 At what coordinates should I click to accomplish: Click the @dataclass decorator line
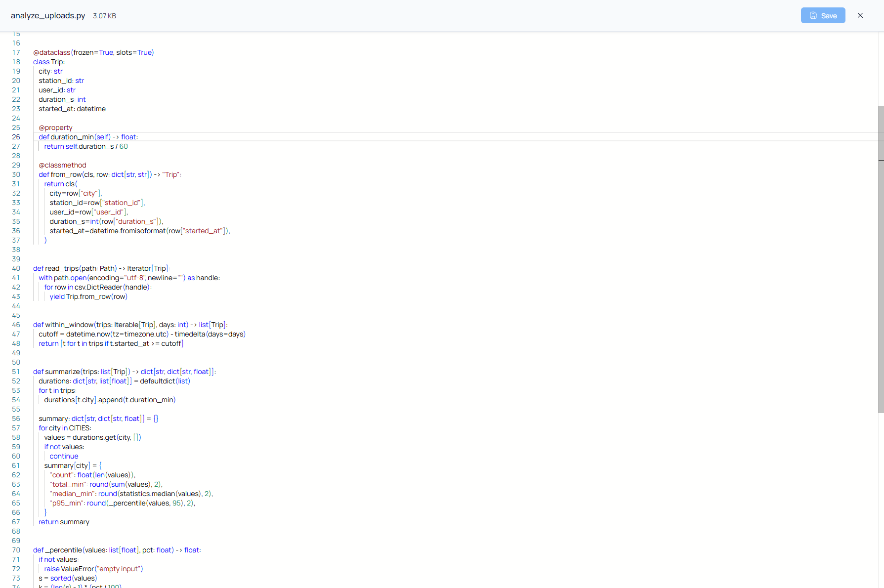pyautogui.click(x=93, y=52)
